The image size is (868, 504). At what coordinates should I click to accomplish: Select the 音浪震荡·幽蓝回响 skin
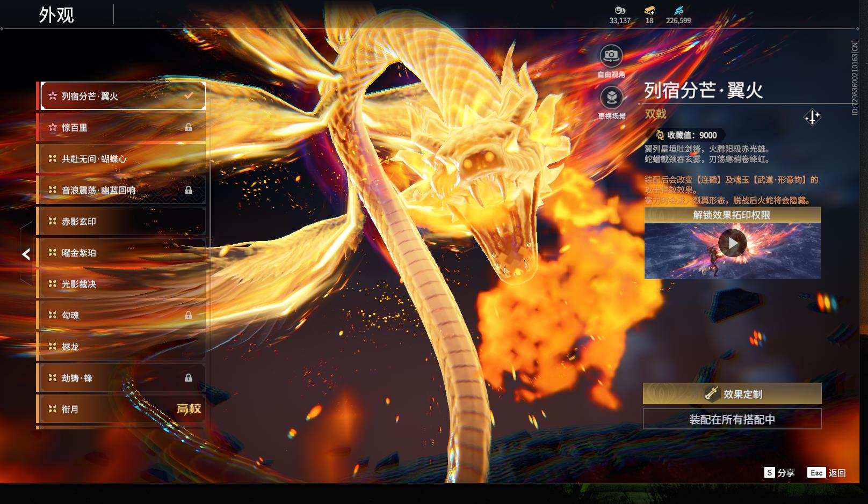click(122, 190)
